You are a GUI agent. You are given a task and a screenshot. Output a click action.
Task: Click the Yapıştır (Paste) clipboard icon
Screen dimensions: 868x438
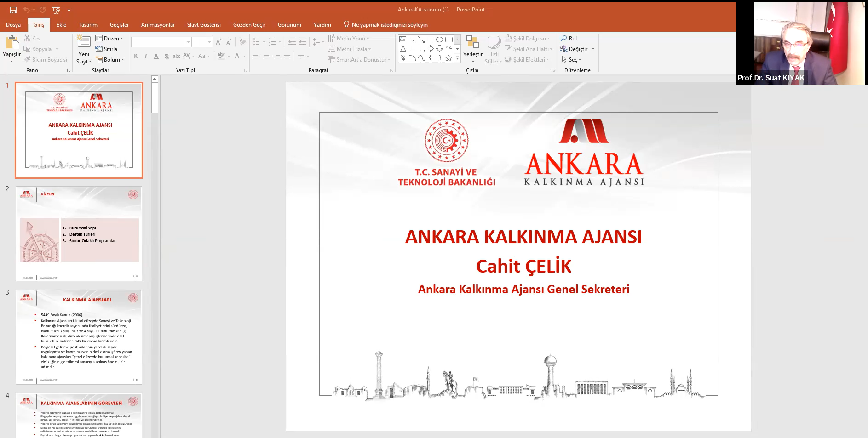(x=12, y=43)
